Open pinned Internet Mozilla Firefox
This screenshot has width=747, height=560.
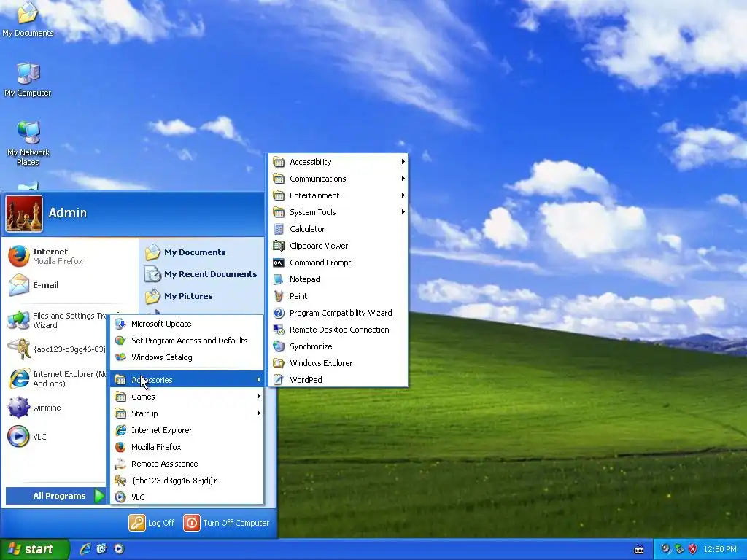point(71,256)
